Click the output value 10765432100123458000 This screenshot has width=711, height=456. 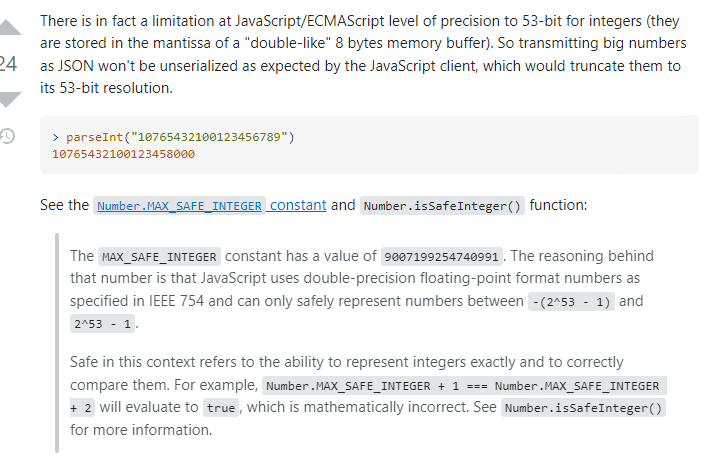click(123, 154)
